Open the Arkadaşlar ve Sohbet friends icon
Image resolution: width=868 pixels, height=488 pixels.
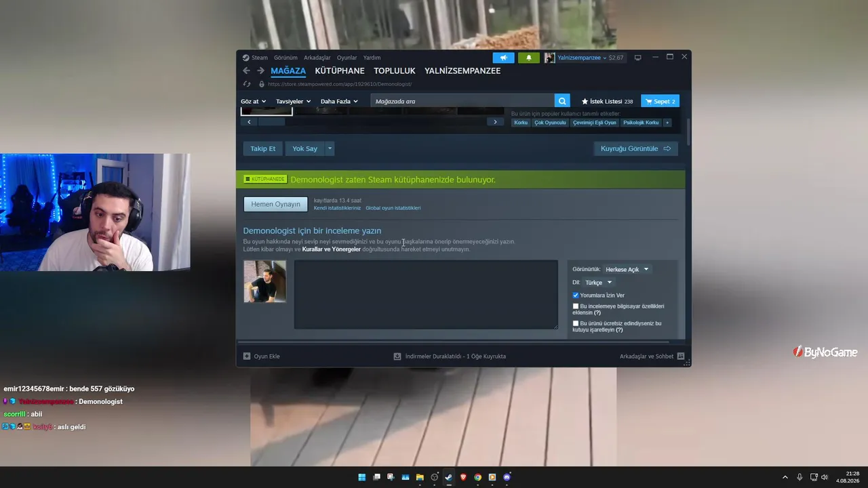click(x=681, y=357)
